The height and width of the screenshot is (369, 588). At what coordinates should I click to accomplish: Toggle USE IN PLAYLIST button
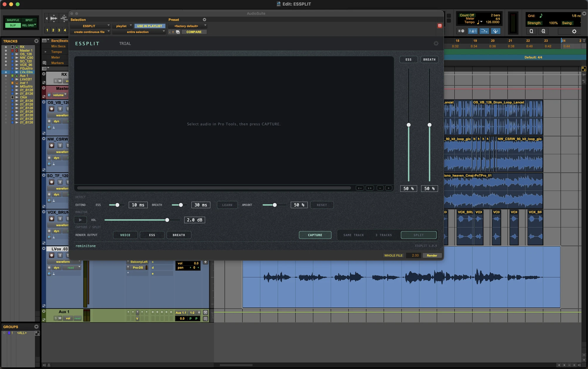(x=149, y=26)
